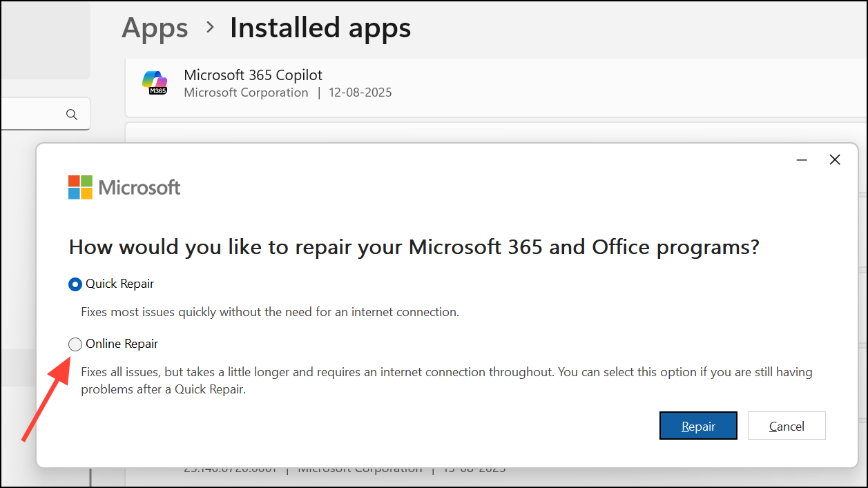The height and width of the screenshot is (488, 868).
Task: Select the Quick Repair radio button
Action: 75,284
